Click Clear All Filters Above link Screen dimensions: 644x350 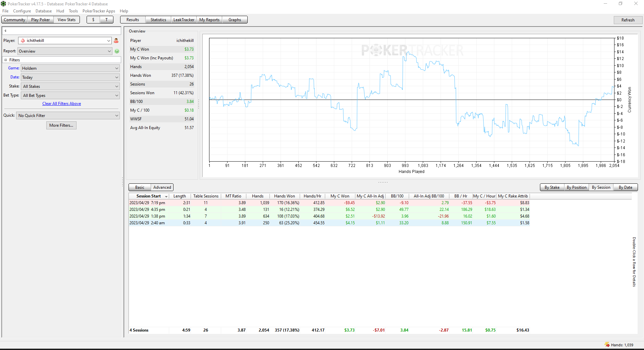pos(61,104)
